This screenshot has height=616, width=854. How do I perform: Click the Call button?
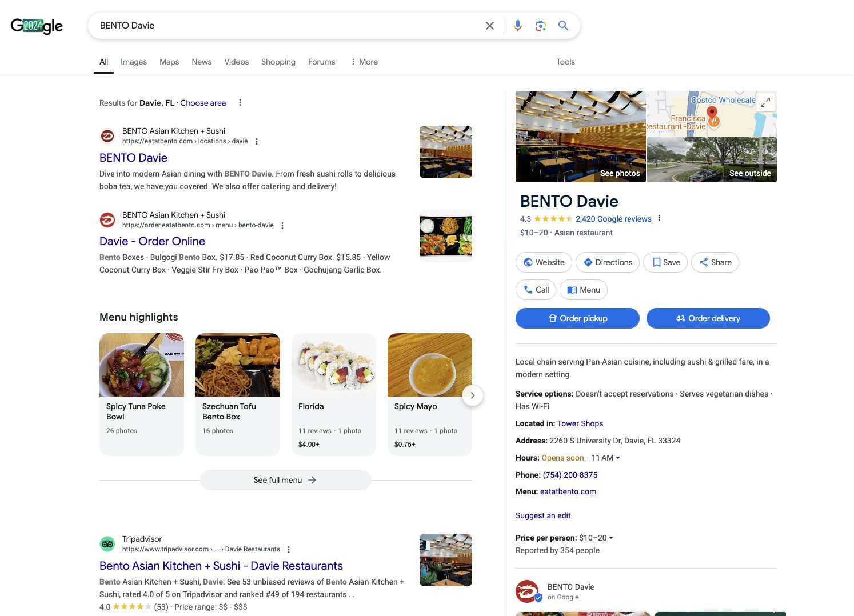[536, 290]
